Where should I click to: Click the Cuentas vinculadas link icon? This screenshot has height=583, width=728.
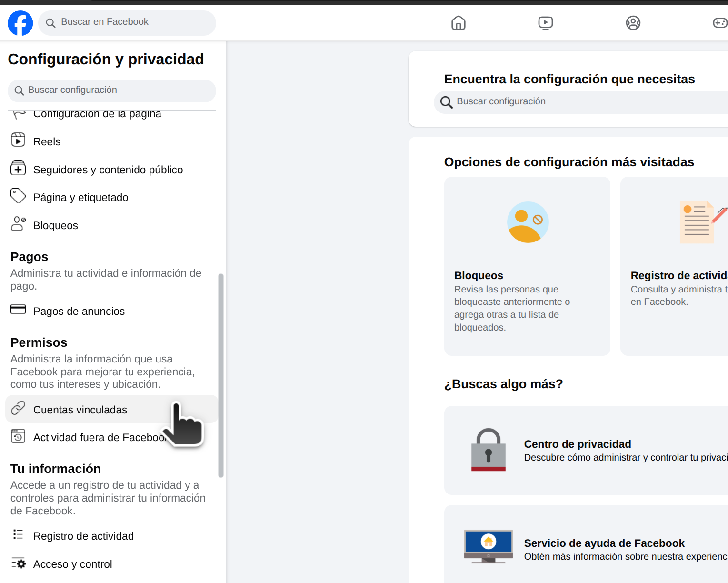click(18, 408)
